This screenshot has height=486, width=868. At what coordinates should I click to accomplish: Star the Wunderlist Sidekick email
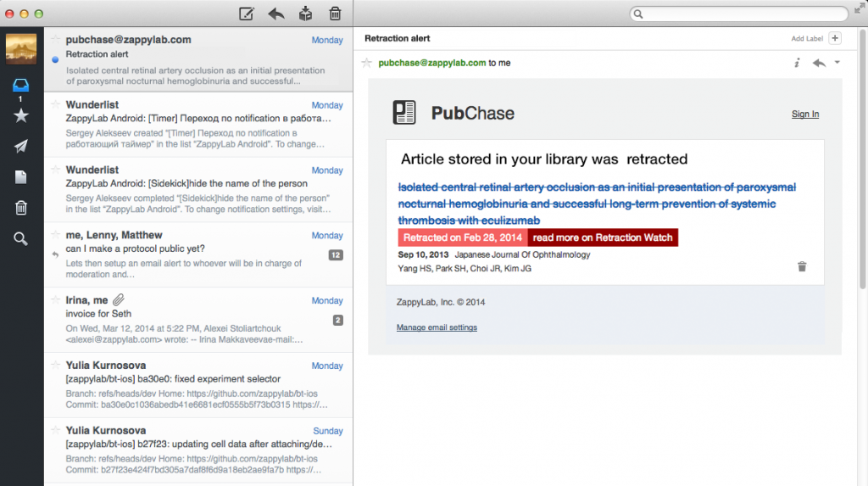click(x=55, y=170)
